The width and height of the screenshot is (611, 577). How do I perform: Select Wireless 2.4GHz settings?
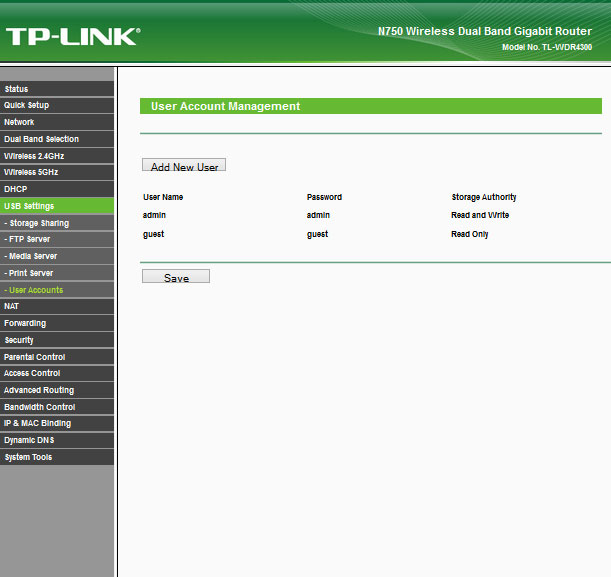(x=57, y=156)
